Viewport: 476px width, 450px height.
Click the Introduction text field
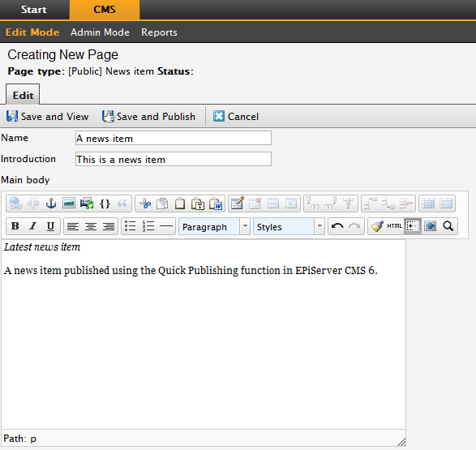pyautogui.click(x=174, y=159)
